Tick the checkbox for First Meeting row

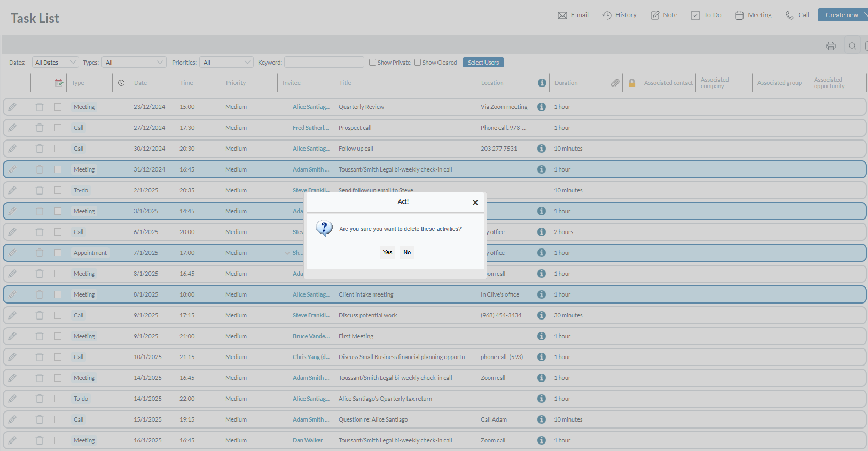[58, 336]
